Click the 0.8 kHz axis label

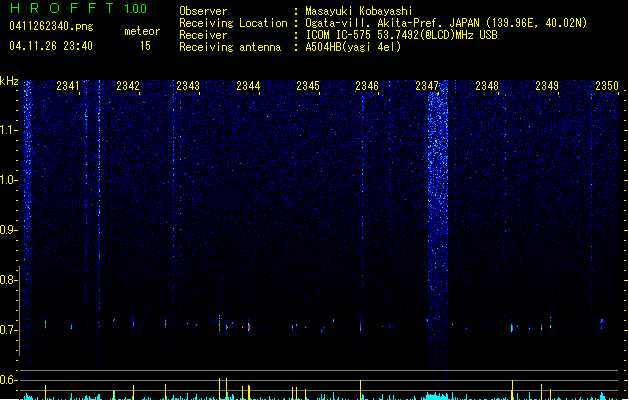[x=8, y=280]
